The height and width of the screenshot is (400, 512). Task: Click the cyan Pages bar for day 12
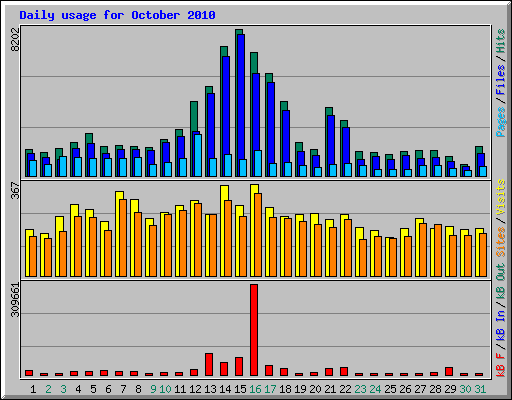tap(198, 155)
